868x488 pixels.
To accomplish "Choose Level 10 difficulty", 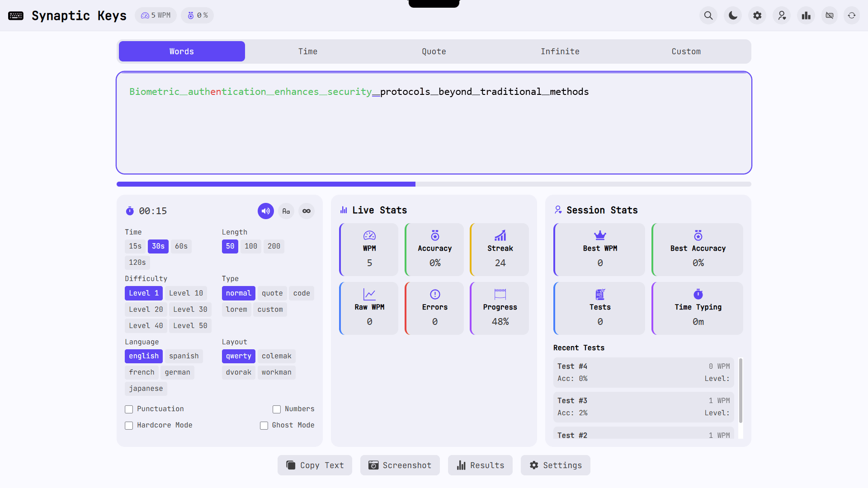I will pos(186,293).
